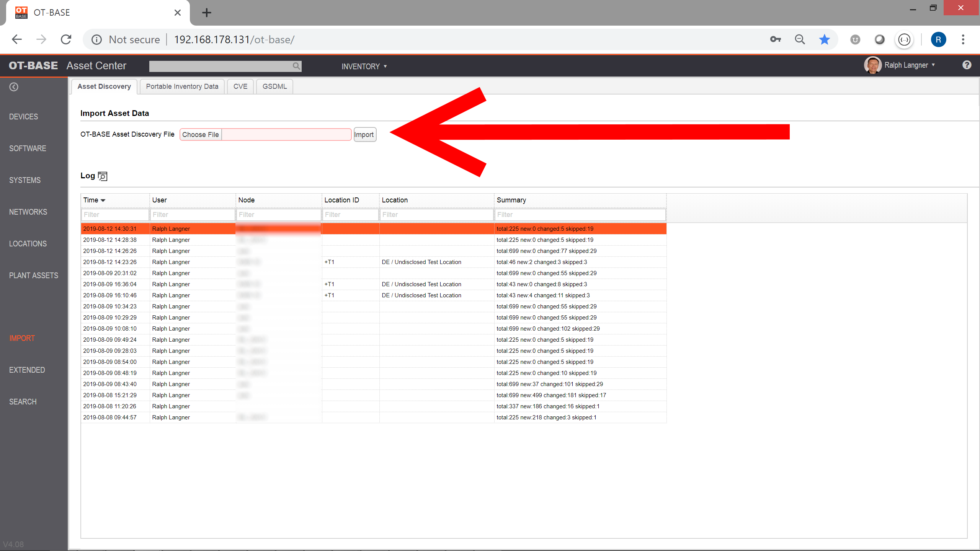Click summary 'total:699 new:0 changed:102 skipped:29'
980x551 pixels.
[x=548, y=329]
